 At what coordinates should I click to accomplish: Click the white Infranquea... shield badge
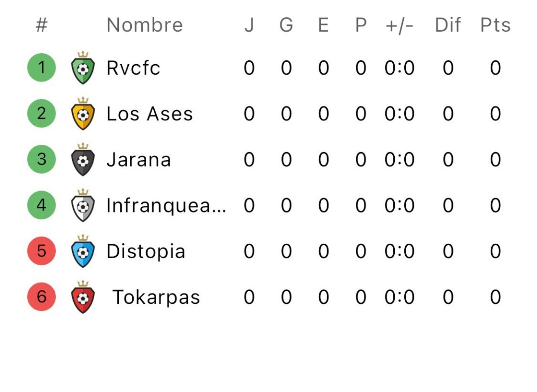[x=83, y=205]
